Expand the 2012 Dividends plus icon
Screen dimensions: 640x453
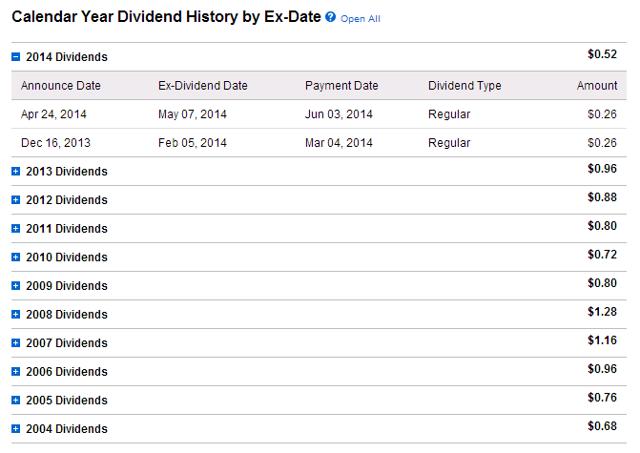click(16, 200)
